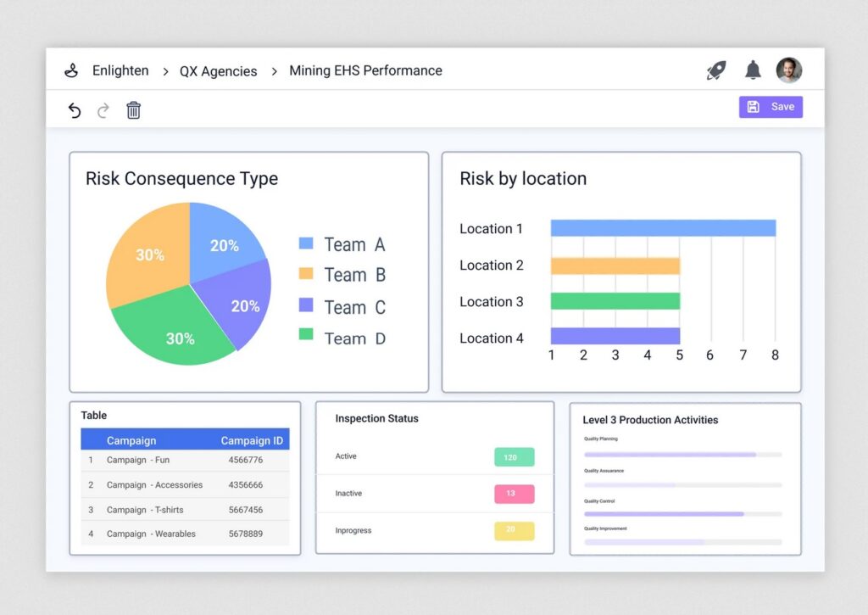Click the Inprogress status label
868x615 pixels.
click(x=353, y=530)
